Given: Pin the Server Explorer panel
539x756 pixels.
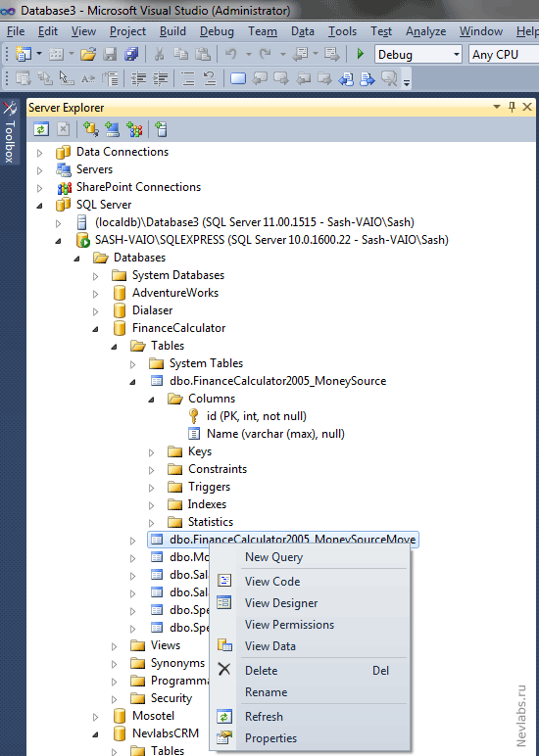Looking at the screenshot, I should [x=512, y=107].
